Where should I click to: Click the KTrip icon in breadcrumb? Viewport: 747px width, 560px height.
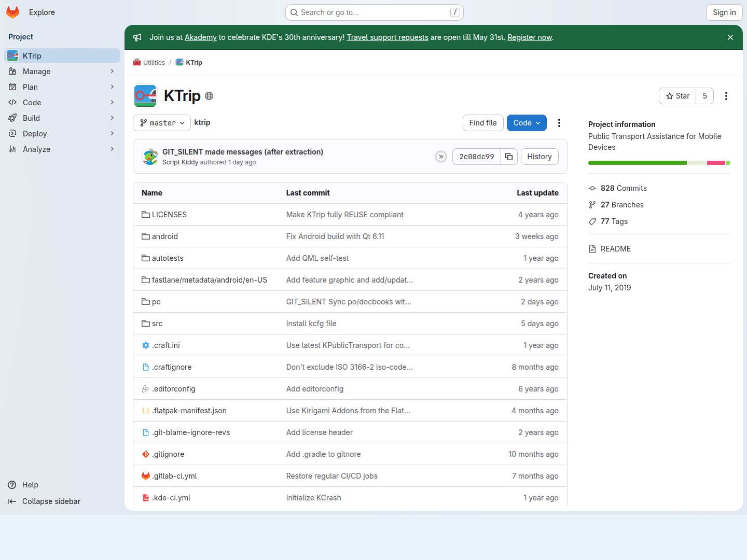coord(179,62)
